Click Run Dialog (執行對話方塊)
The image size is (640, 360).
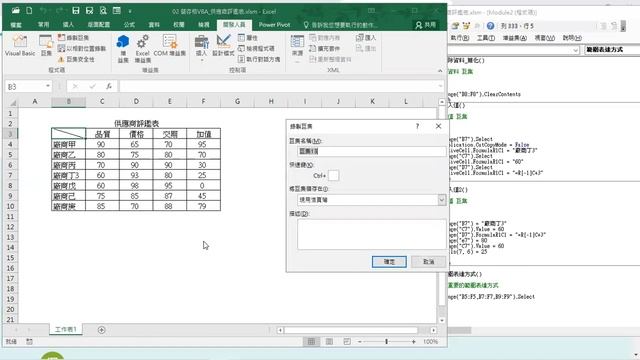coord(259,60)
